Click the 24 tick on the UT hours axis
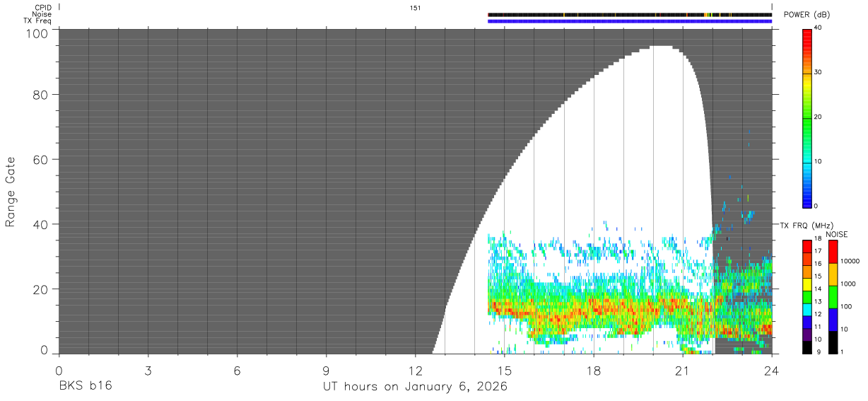 point(771,371)
